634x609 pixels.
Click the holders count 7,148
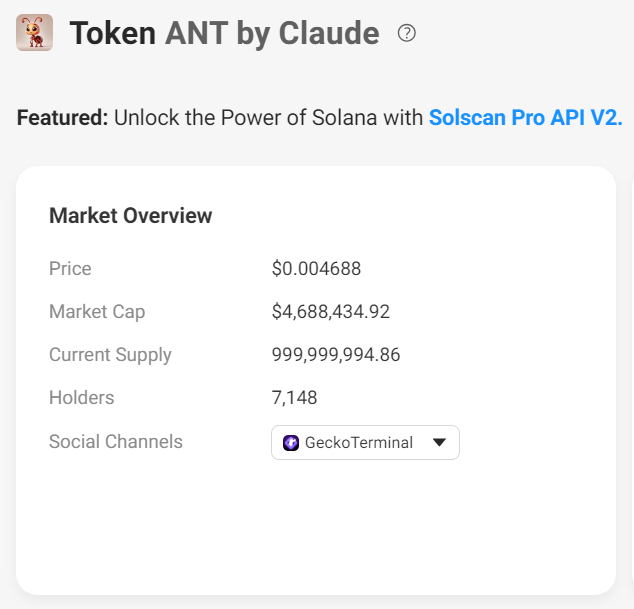point(294,397)
